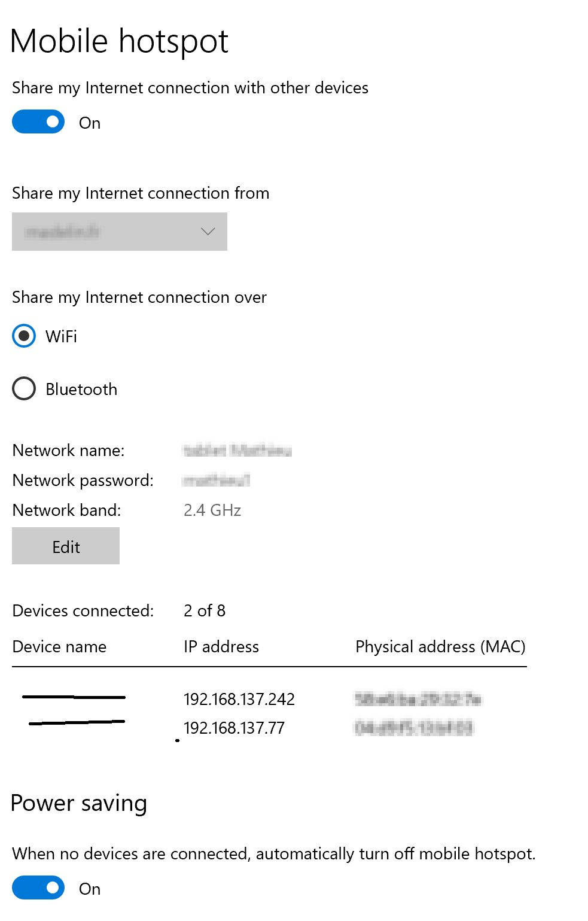Image resolution: width=588 pixels, height=921 pixels.
Task: Click the 2.4 GHz network band value
Action: coord(212,510)
